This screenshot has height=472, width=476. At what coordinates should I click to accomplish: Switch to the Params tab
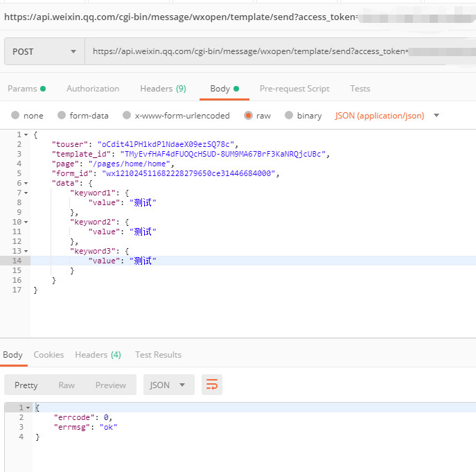coord(26,89)
